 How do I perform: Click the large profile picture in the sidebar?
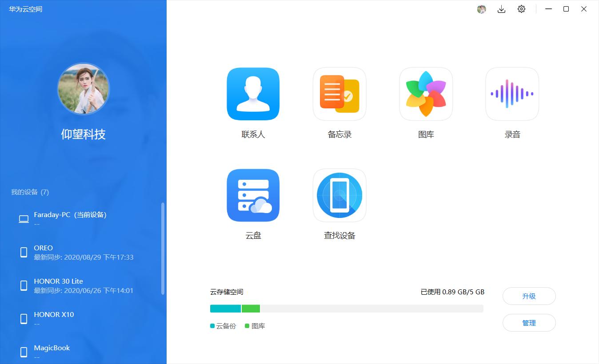tap(83, 89)
